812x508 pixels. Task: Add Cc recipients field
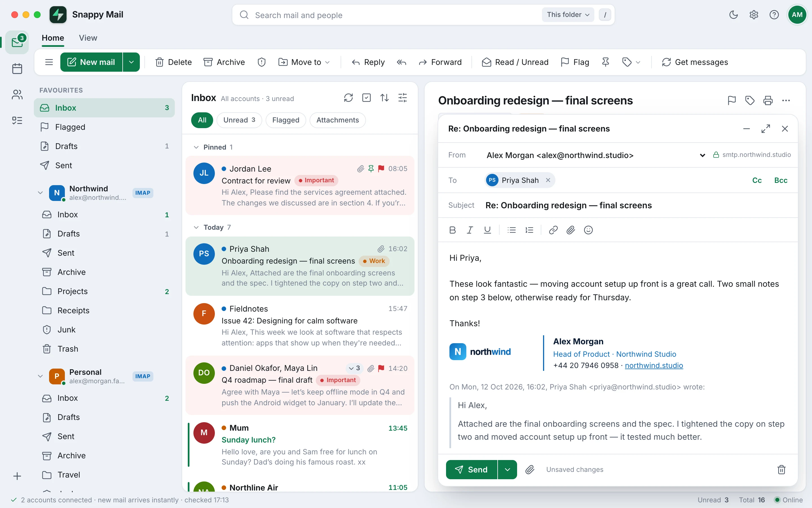point(757,180)
